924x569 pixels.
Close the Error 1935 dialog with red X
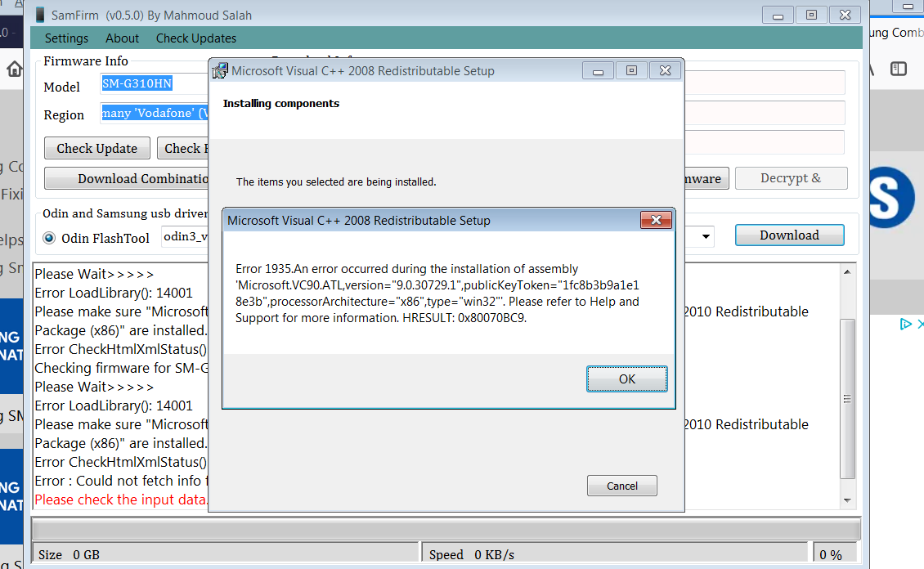click(x=656, y=220)
